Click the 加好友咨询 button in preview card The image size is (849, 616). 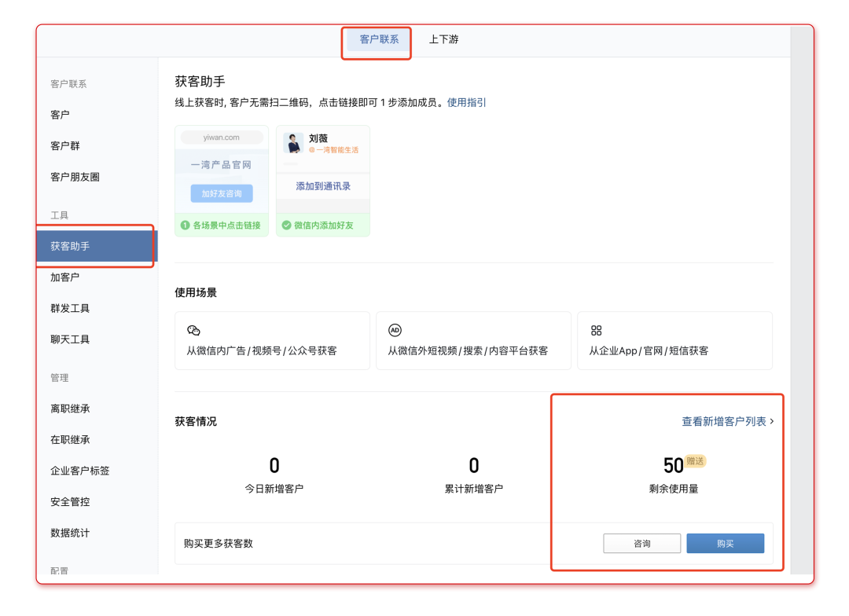[x=222, y=193]
